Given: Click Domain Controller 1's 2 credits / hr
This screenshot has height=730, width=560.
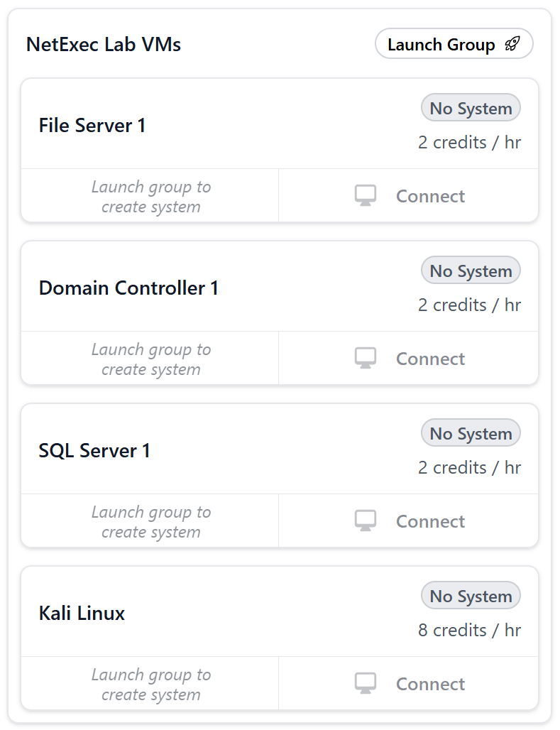Looking at the screenshot, I should 469,305.
